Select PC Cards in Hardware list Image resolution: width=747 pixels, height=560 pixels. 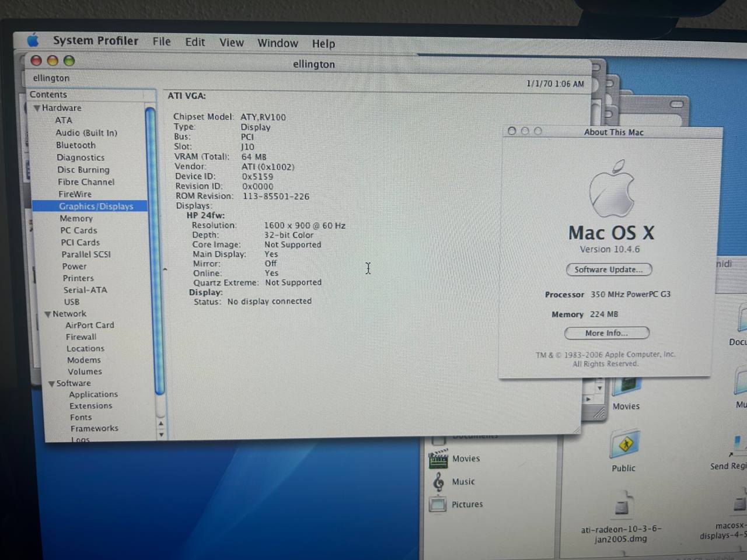(x=78, y=230)
